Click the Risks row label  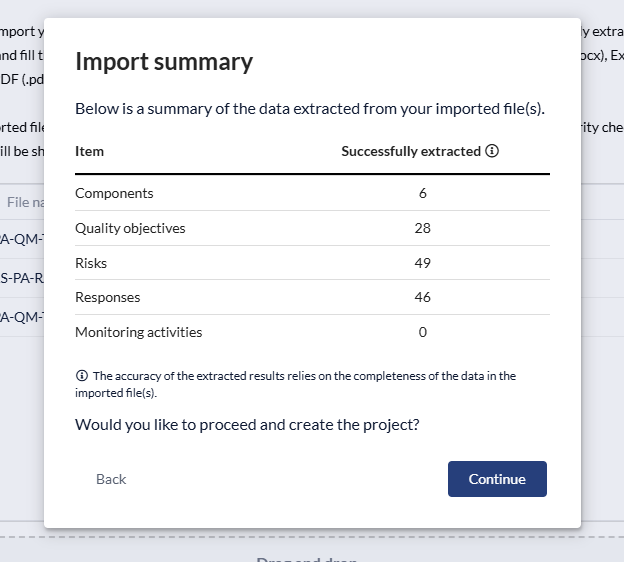pos(91,263)
